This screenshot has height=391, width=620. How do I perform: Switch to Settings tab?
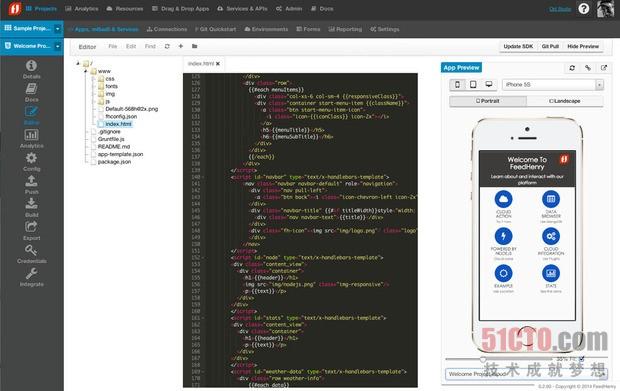pyautogui.click(x=385, y=29)
